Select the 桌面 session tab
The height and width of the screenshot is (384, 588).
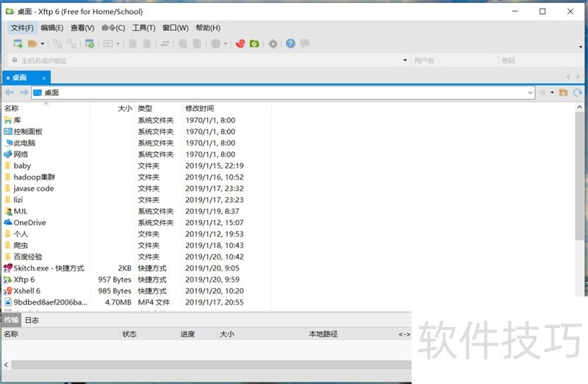[x=26, y=77]
